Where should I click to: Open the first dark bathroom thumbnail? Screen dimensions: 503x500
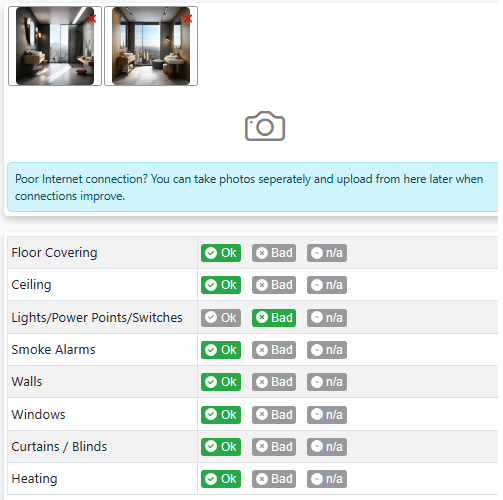[x=55, y=46]
